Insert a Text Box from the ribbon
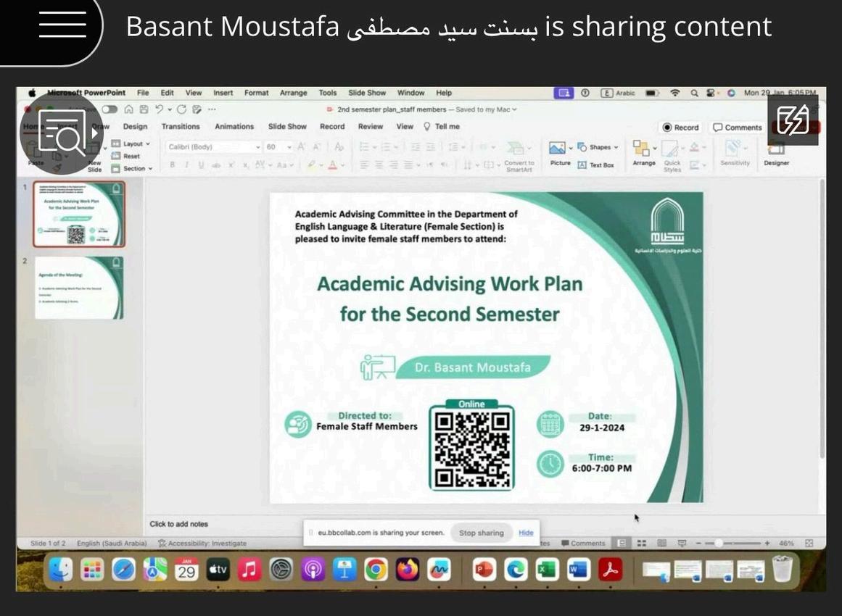Image resolution: width=842 pixels, height=616 pixels. 595,165
